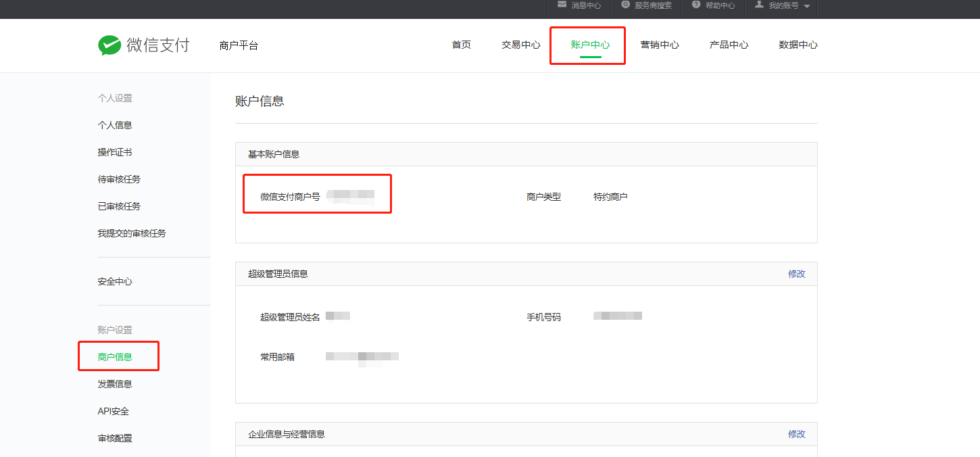Switch to the 交易中心 tab
The height and width of the screenshot is (457, 980).
point(520,45)
